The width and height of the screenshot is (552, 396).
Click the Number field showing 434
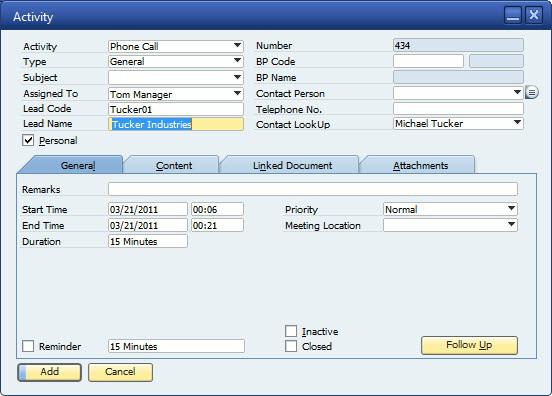pos(458,45)
